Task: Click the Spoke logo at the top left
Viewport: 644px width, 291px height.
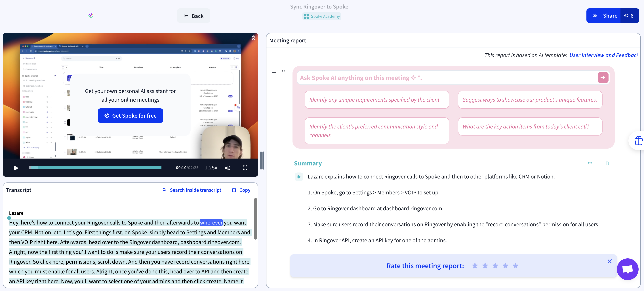Action: click(x=91, y=16)
